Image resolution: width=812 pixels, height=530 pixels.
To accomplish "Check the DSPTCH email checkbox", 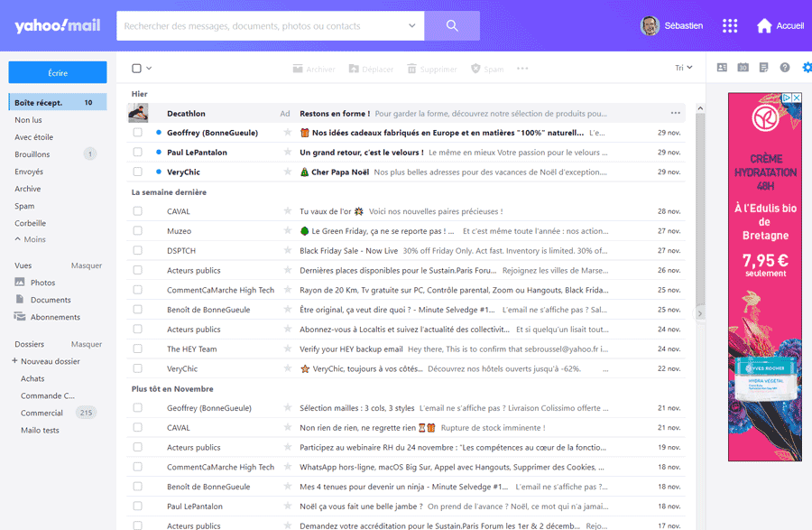I will (x=137, y=251).
